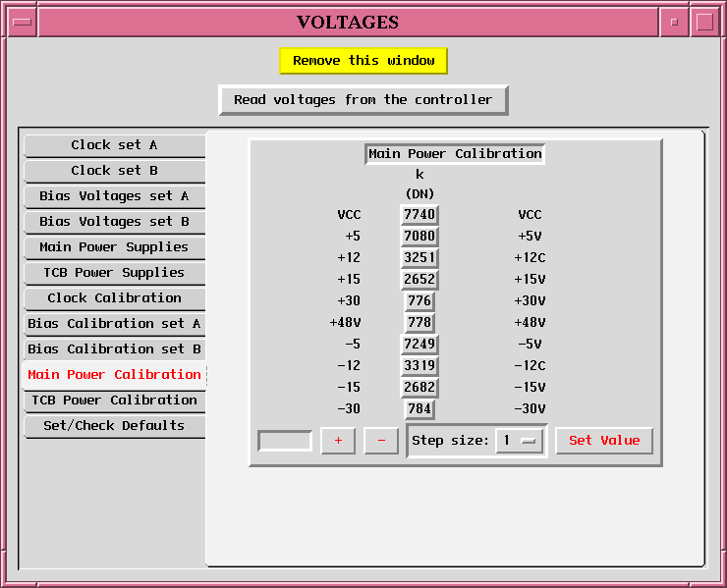The image size is (727, 588).
Task: Open the Step size dropdown
Action: pos(519,441)
